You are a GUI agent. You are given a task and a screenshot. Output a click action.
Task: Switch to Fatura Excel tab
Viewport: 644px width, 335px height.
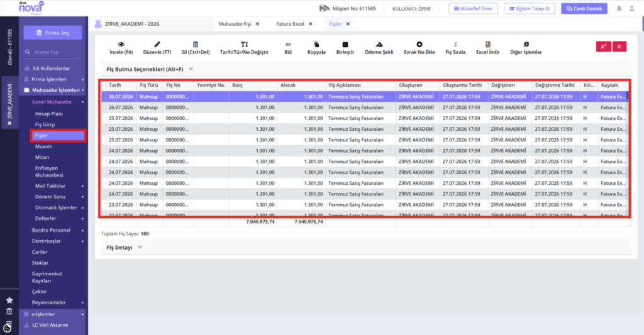click(x=290, y=24)
